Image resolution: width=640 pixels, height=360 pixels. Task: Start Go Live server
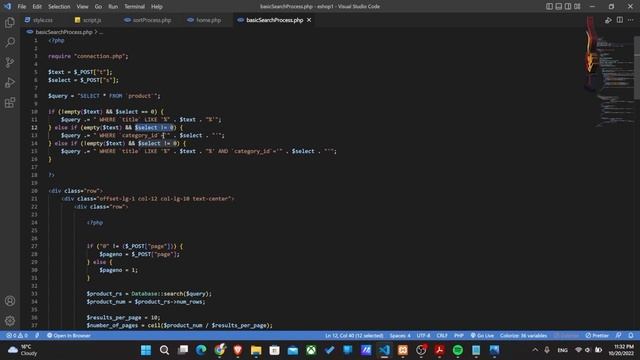click(x=482, y=336)
